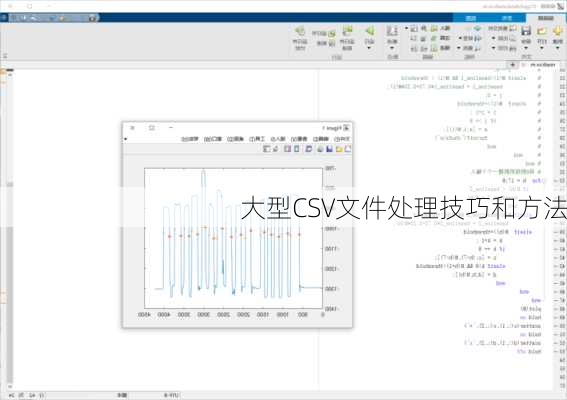
Task: Open Window menu in the figure window
Action: (213, 139)
